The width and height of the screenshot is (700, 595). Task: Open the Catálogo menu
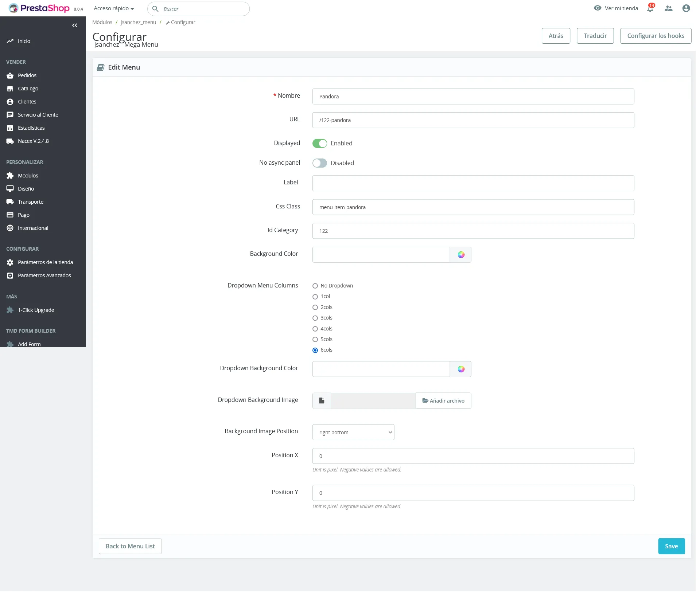point(28,89)
